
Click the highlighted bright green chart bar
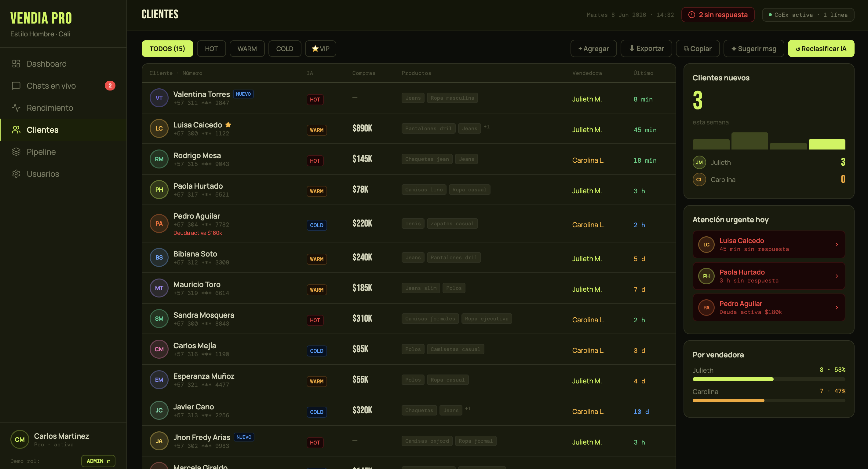point(827,144)
